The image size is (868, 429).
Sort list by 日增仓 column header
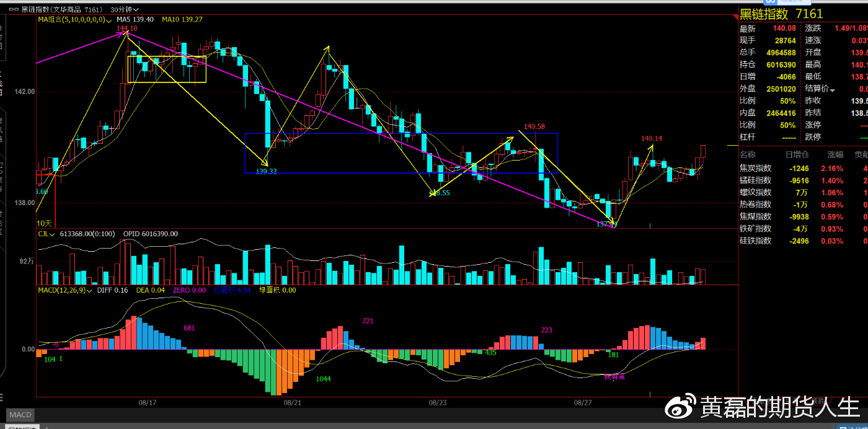(797, 155)
